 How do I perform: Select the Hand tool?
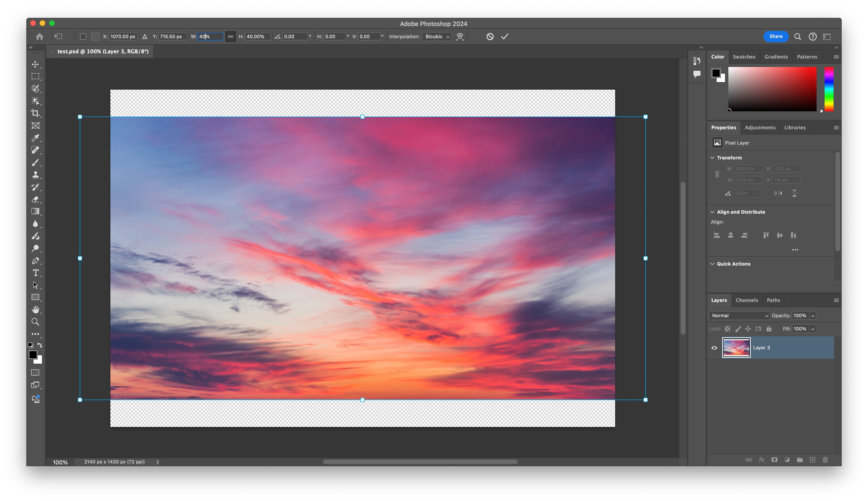[35, 309]
